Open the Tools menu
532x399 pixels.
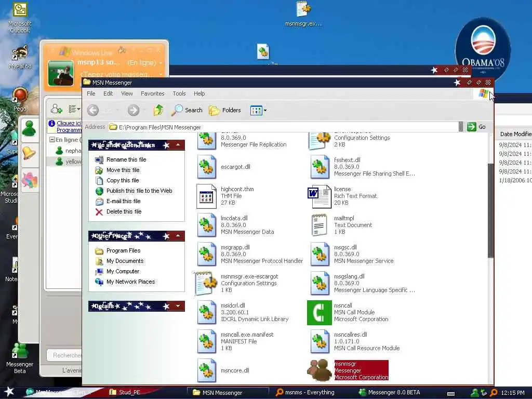click(179, 94)
